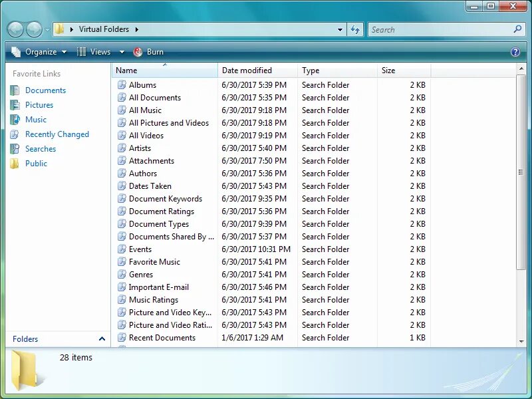532x399 pixels.
Task: Click the folder icon in address bar
Action: tap(59, 29)
